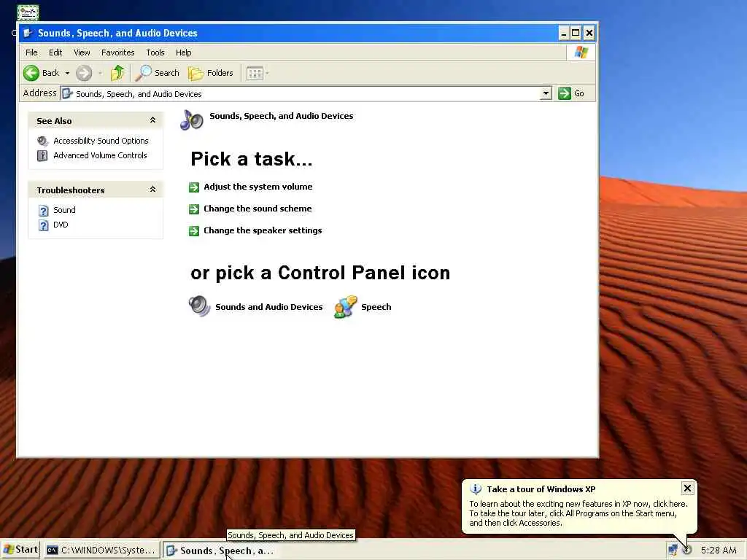Collapse the Troubleshooters panel
This screenshot has height=560, width=747.
coord(152,189)
